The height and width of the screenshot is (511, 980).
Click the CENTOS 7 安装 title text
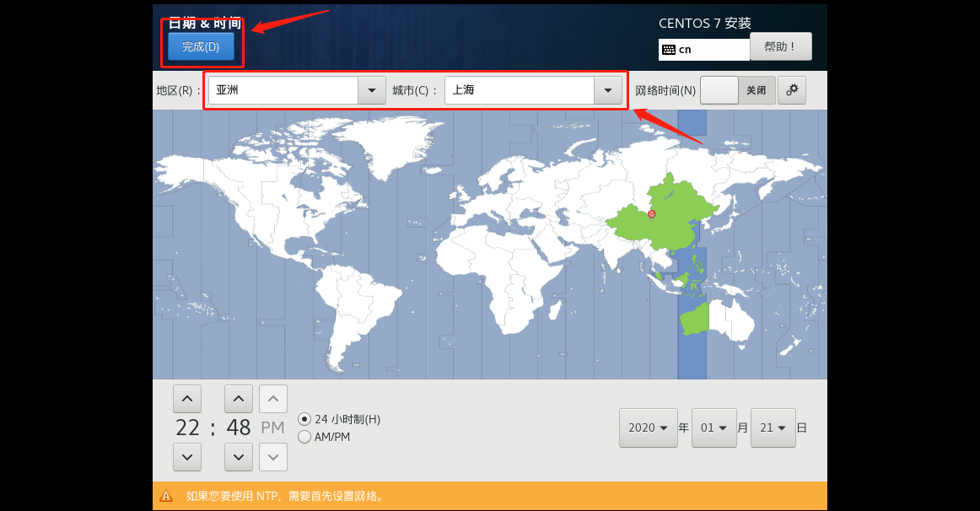pos(705,23)
